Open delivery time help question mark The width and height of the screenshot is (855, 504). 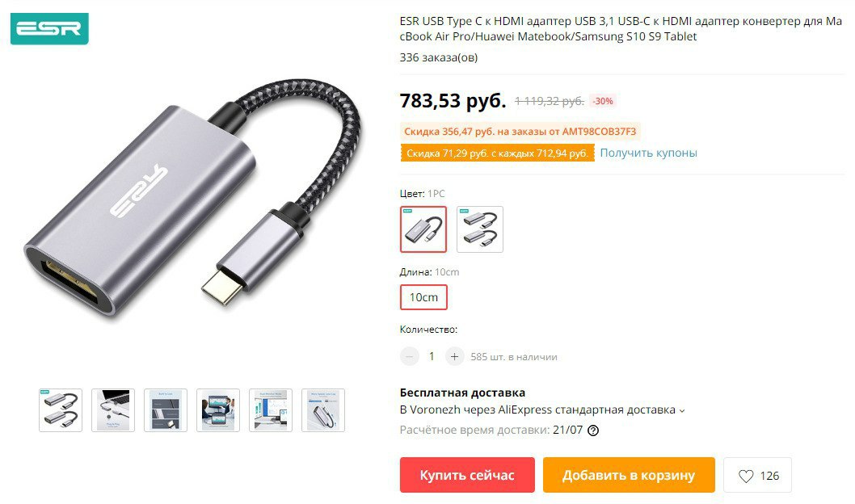pyautogui.click(x=593, y=430)
